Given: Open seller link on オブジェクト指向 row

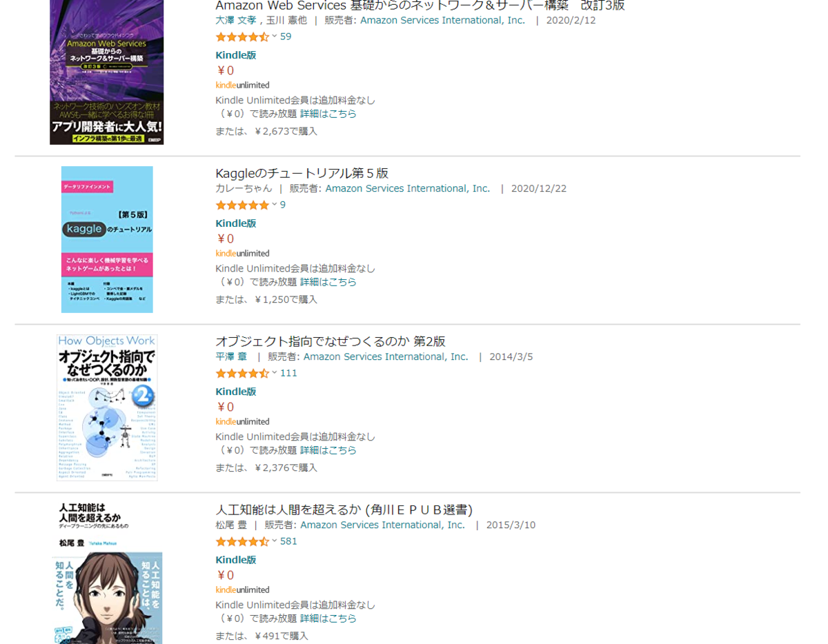Looking at the screenshot, I should 386,356.
